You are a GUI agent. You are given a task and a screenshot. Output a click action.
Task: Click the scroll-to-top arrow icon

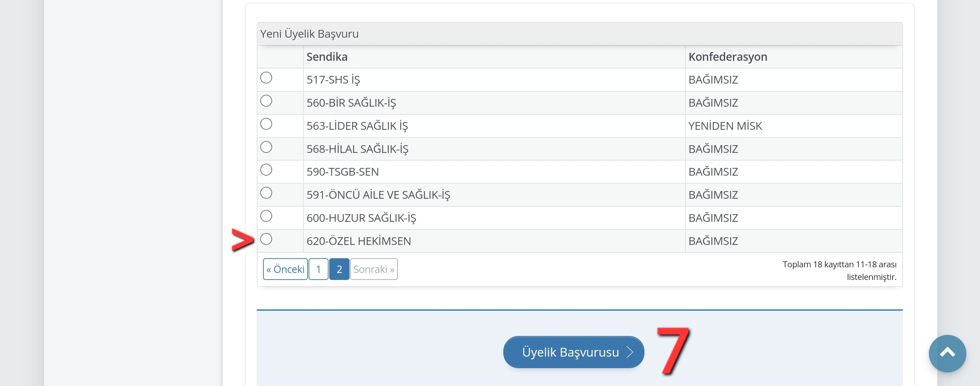pos(947,353)
